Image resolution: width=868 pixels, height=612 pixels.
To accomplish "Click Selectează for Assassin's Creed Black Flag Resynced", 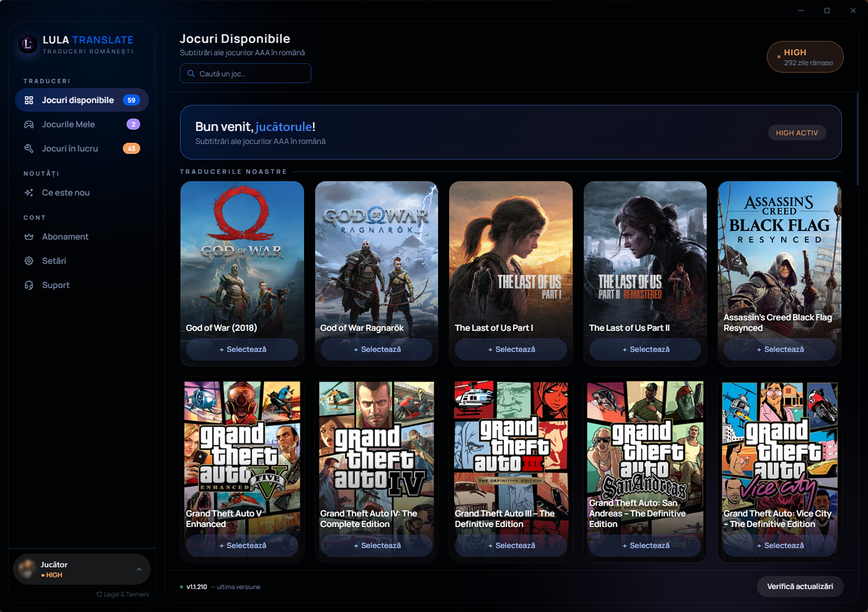I will [780, 349].
